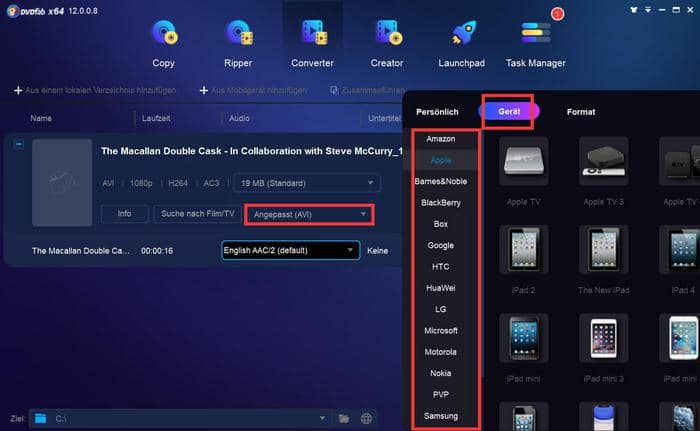Open English AAC/2 audio dropdown
The height and width of the screenshot is (431, 700).
291,251
